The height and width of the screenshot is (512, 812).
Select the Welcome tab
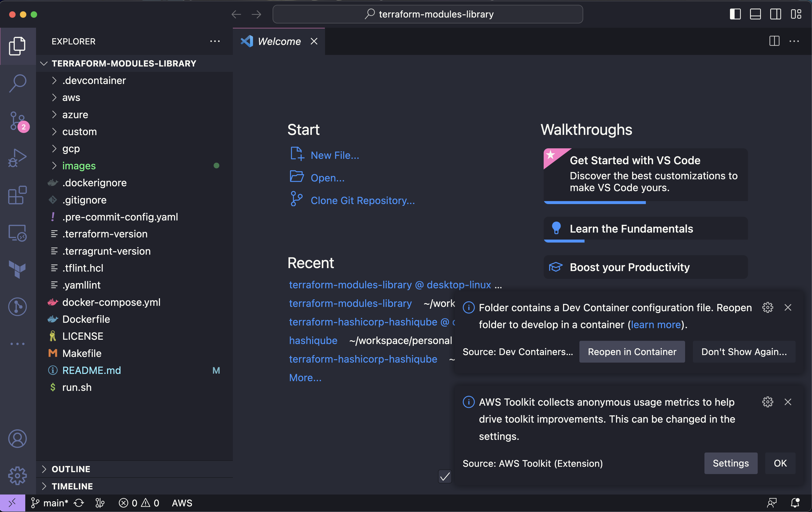click(x=279, y=41)
